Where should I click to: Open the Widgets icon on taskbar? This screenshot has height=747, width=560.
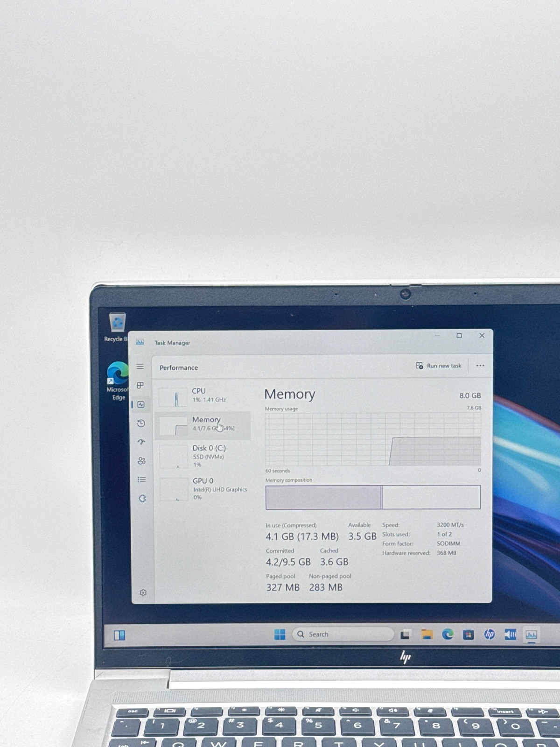click(x=119, y=635)
